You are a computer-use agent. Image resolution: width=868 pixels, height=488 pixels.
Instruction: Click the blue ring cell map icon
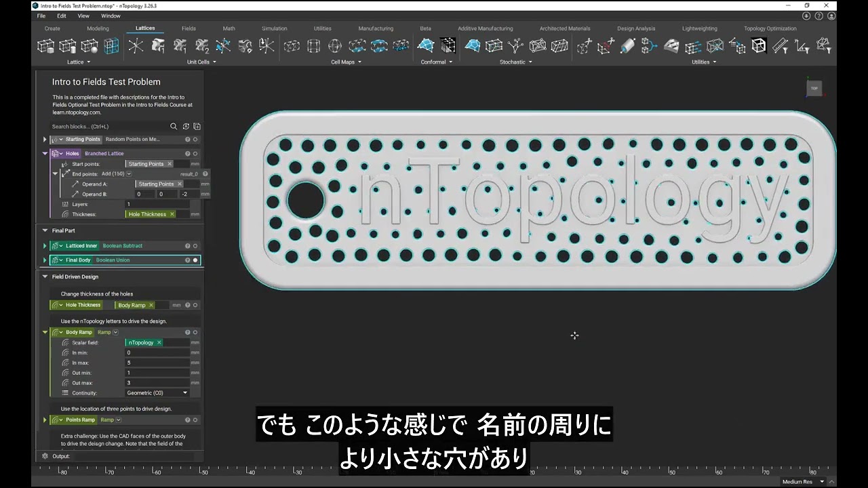[379, 45]
